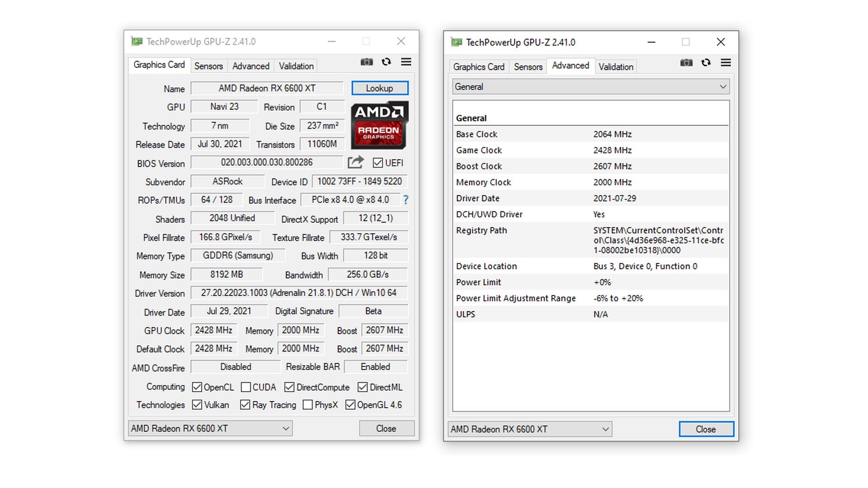Open Validation tab in right window
The width and height of the screenshot is (868, 488).
(x=616, y=67)
